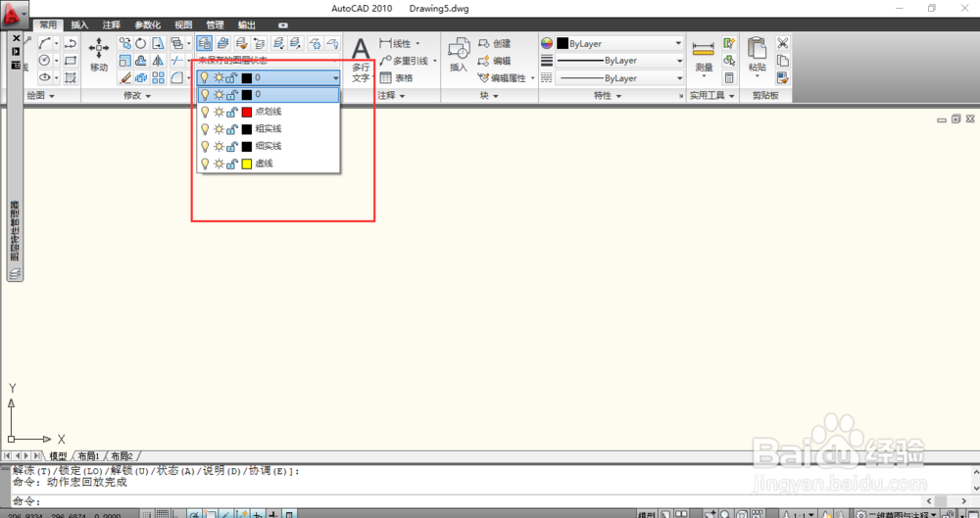Viewport: 980px width, 518px height.
Task: Expand the 绘图 (Draw) panel
Action: coord(40,96)
